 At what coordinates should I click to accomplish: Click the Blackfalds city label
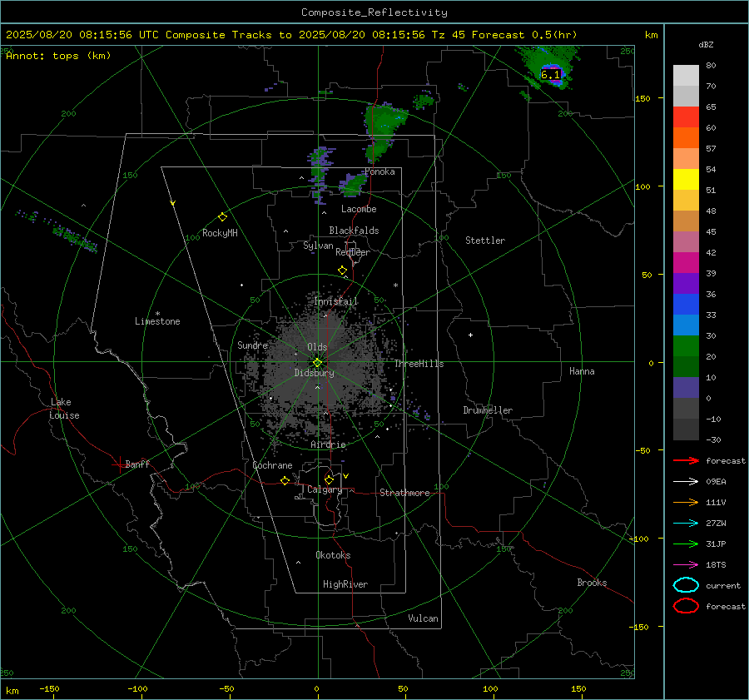354,231
